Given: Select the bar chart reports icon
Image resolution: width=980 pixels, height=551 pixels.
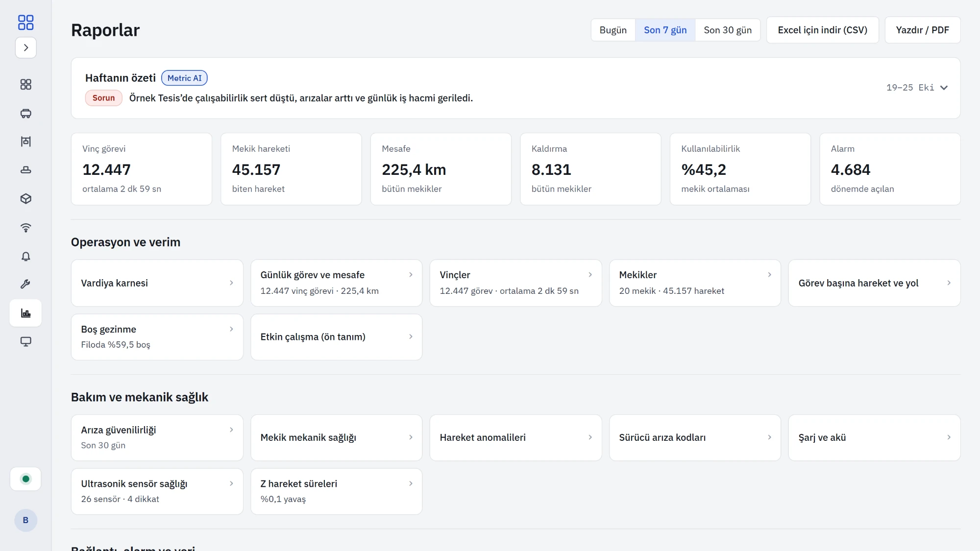Looking at the screenshot, I should [26, 313].
